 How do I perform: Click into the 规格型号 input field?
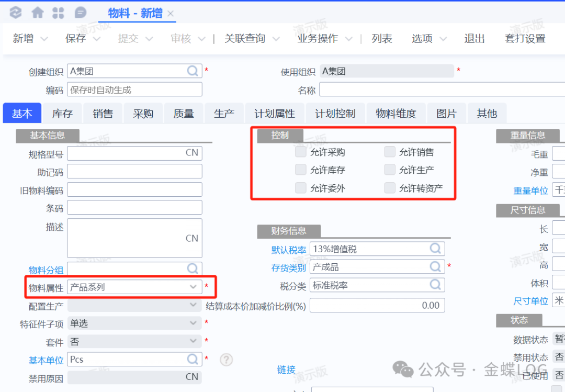[x=126, y=153]
